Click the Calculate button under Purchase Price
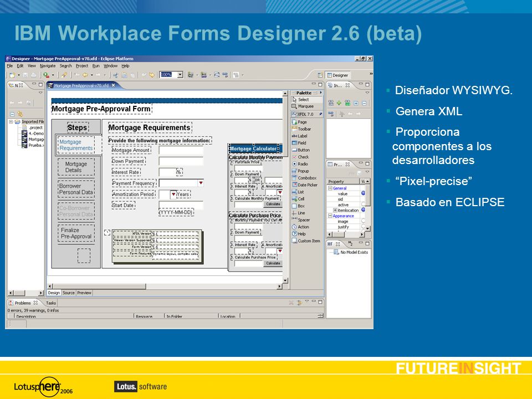532x399 pixels. pos(273,263)
